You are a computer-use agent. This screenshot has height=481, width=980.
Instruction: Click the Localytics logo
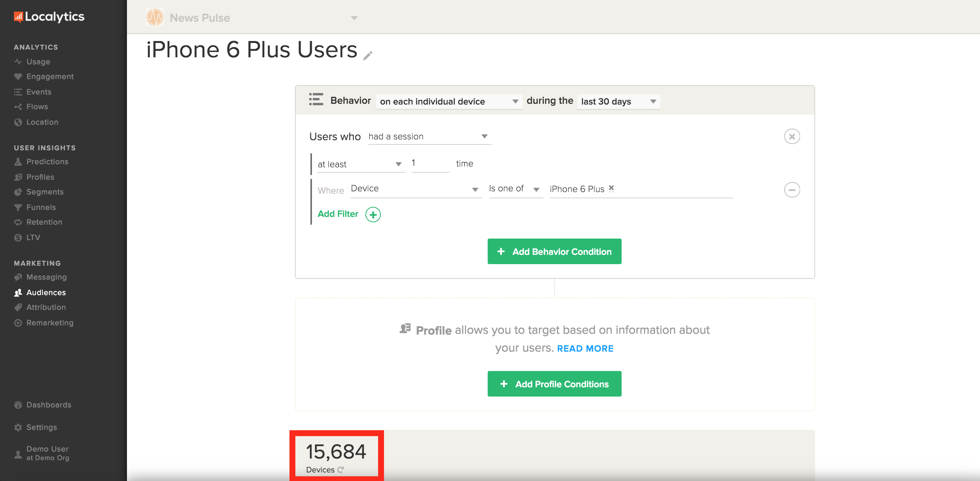coord(50,17)
